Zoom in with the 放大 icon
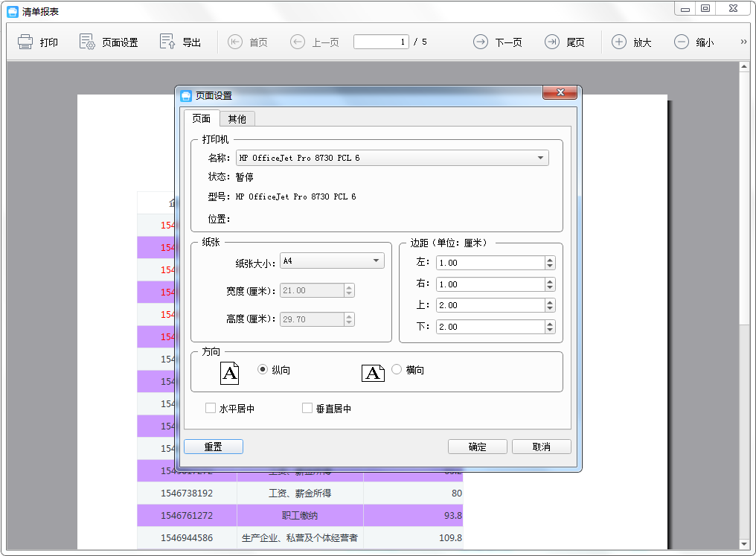The image size is (756, 556). point(619,42)
